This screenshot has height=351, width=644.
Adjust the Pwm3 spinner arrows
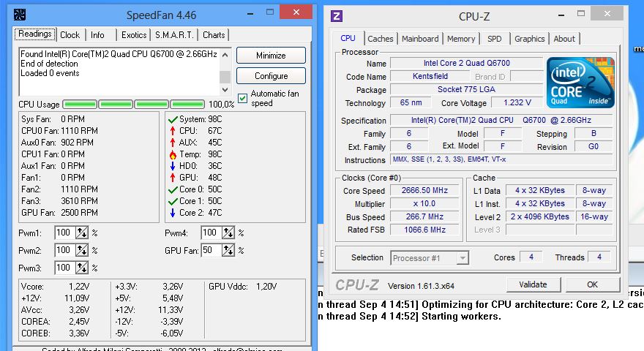[x=82, y=268]
